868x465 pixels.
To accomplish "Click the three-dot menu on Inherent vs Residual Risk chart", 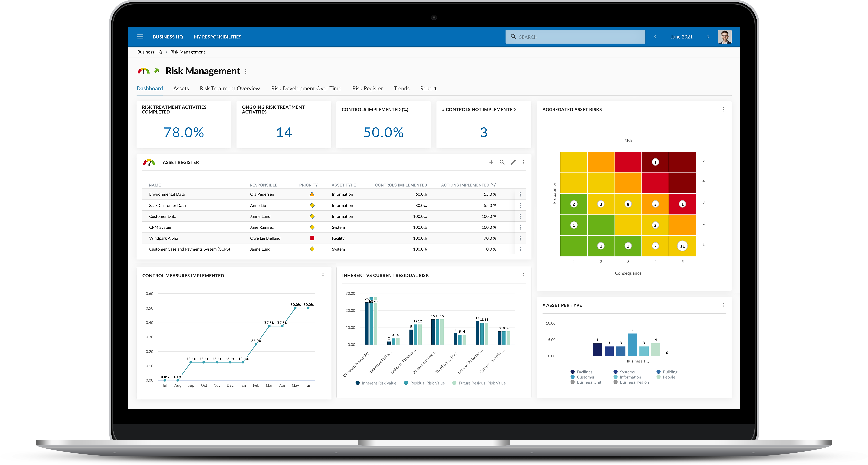I will (x=521, y=275).
